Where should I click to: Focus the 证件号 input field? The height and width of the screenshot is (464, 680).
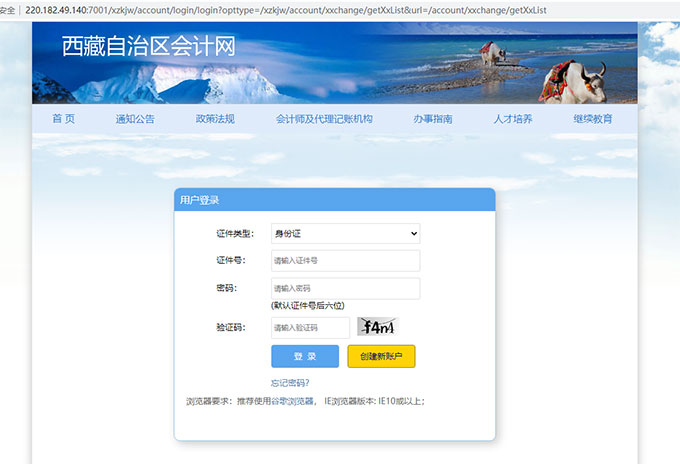(x=345, y=261)
